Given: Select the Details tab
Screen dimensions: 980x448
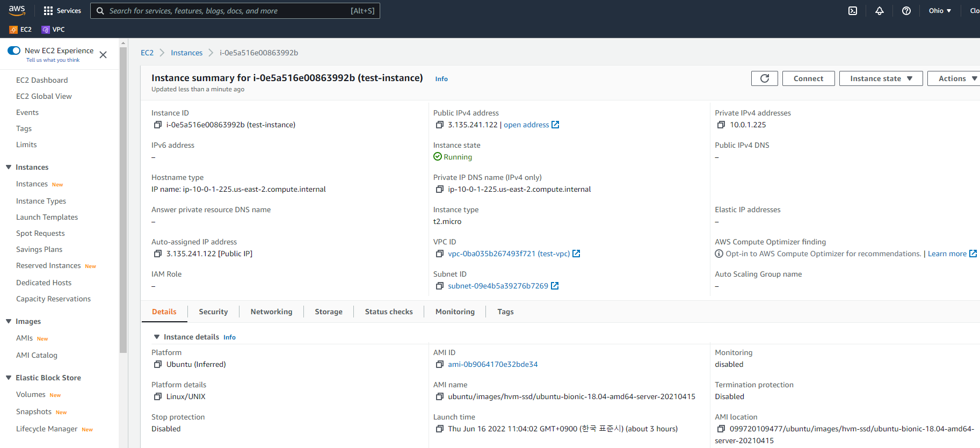Looking at the screenshot, I should 164,312.
